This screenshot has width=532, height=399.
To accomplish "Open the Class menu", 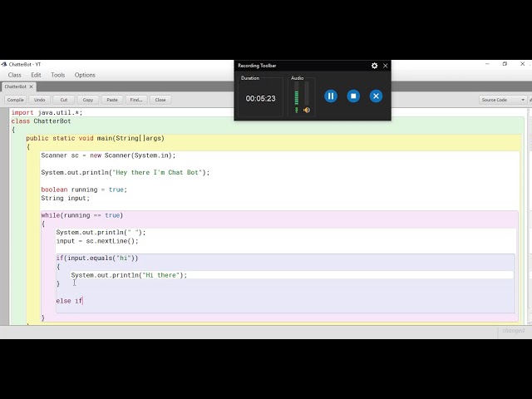I will pyautogui.click(x=15, y=75).
